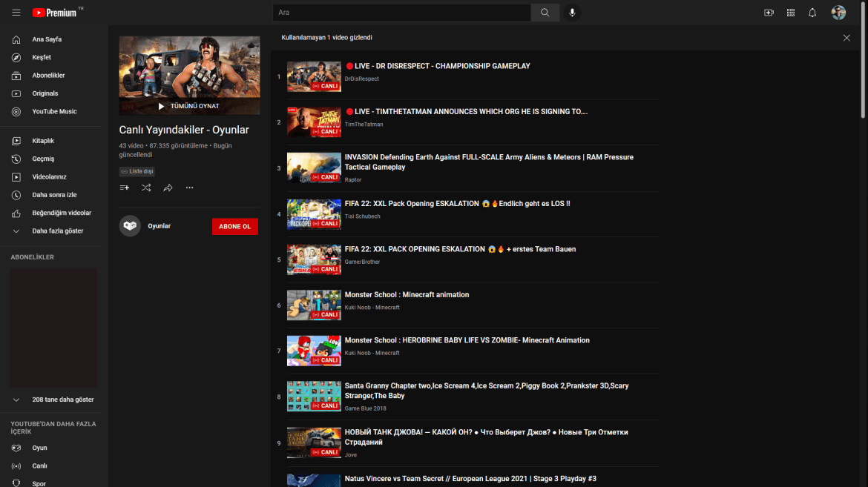Show notifications bell

(812, 12)
